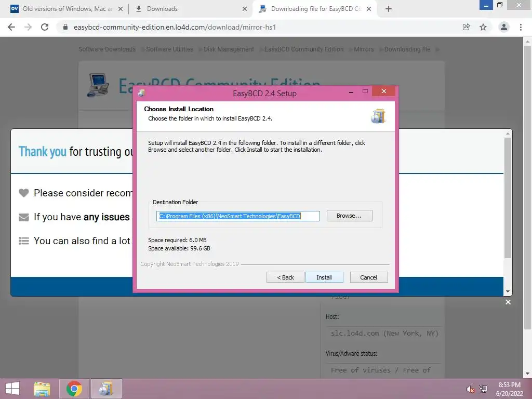The image size is (532, 399).
Task: Switch to the Old versions of Windows tab
Action: [67, 9]
